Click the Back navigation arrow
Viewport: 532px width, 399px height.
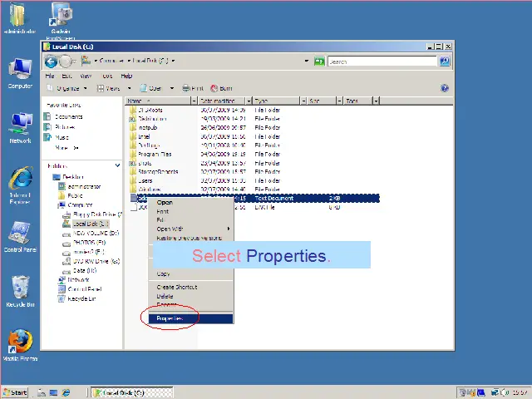click(x=52, y=62)
